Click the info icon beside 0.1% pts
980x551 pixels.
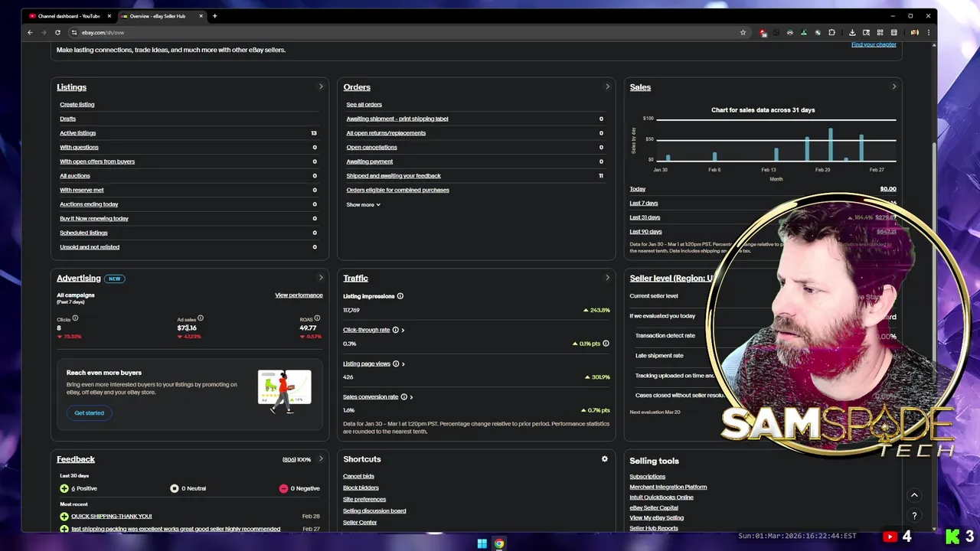(606, 344)
